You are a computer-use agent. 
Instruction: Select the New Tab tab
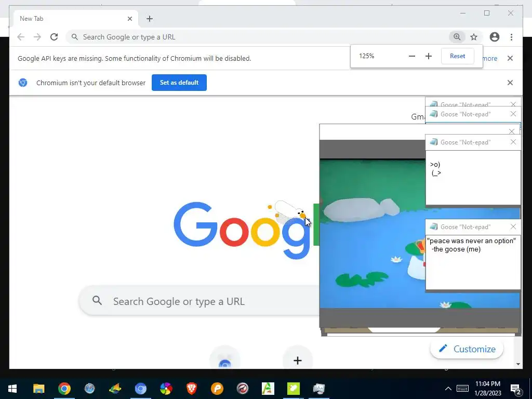click(76, 19)
